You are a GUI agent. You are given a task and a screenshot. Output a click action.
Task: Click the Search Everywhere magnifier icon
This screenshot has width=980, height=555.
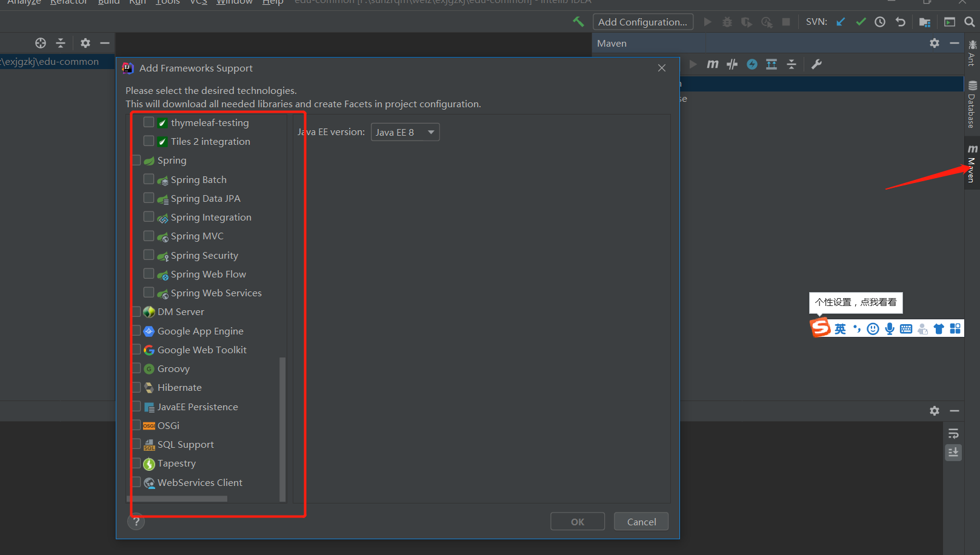click(x=969, y=22)
